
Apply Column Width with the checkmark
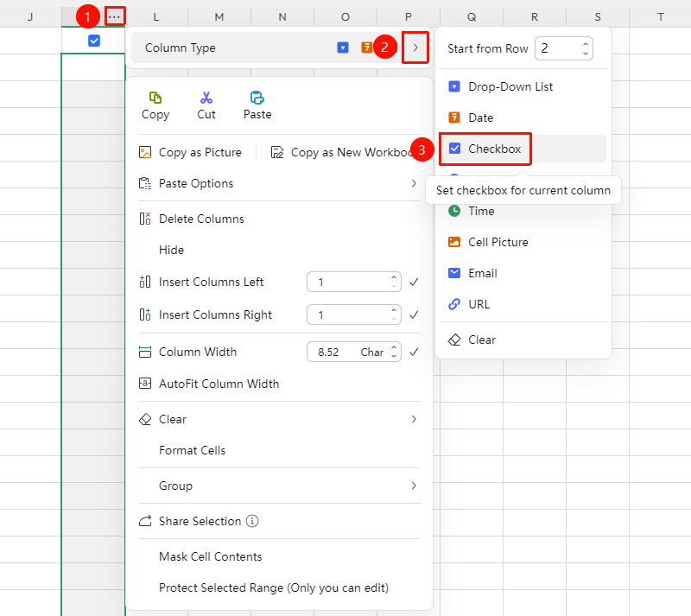click(x=414, y=352)
